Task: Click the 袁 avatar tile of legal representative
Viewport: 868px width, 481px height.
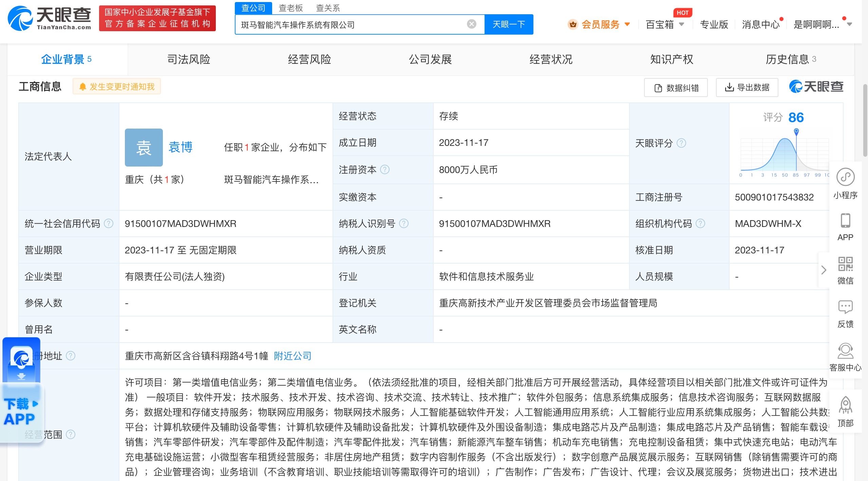Action: [144, 147]
